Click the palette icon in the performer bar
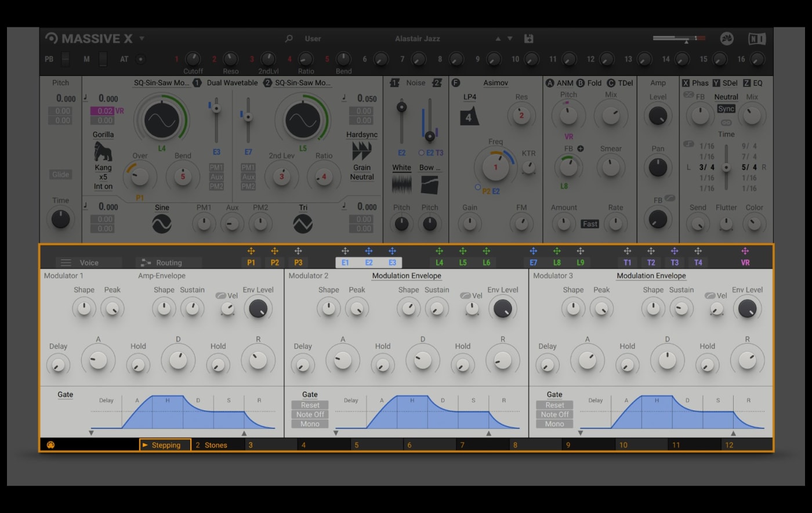 coord(50,445)
